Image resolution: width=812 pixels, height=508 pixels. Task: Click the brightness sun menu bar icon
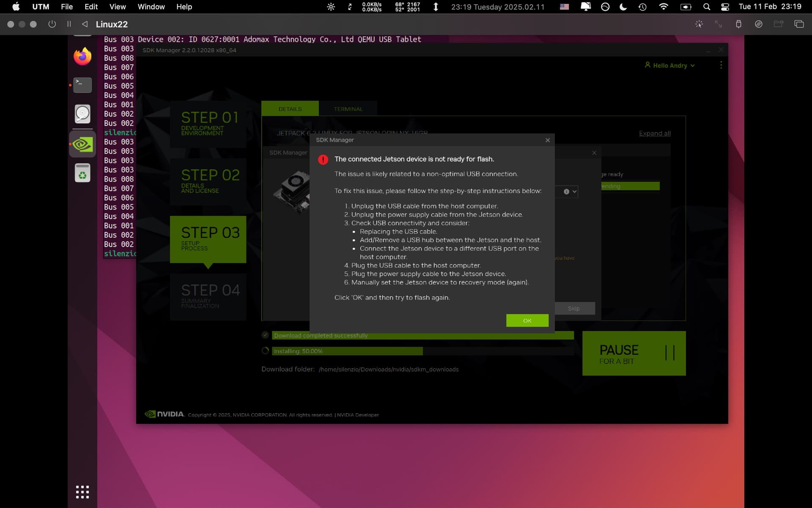click(x=331, y=7)
